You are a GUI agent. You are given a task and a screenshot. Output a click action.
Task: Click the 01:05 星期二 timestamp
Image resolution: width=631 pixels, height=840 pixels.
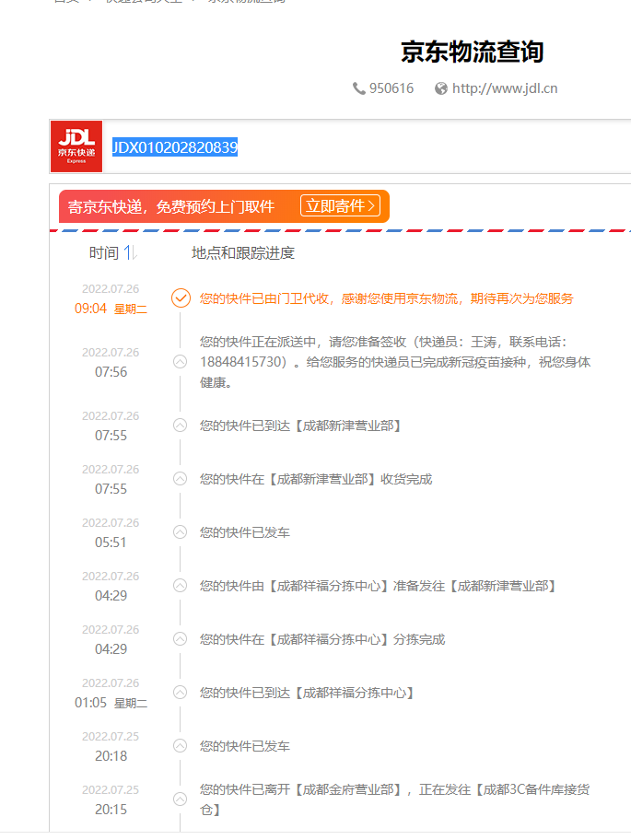coord(111,703)
